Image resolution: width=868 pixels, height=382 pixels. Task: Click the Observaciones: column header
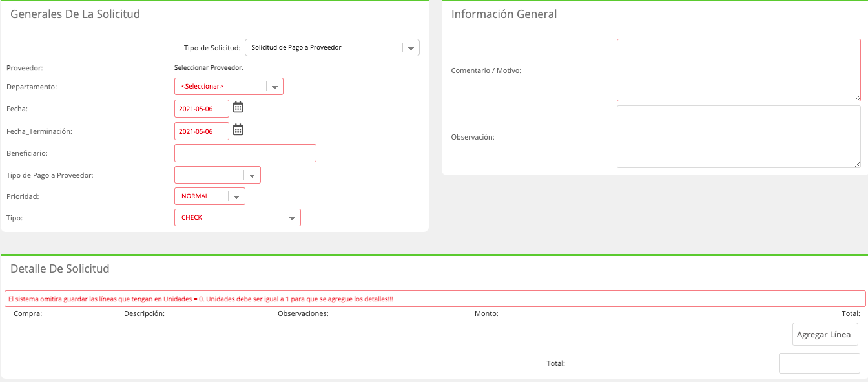pyautogui.click(x=303, y=314)
